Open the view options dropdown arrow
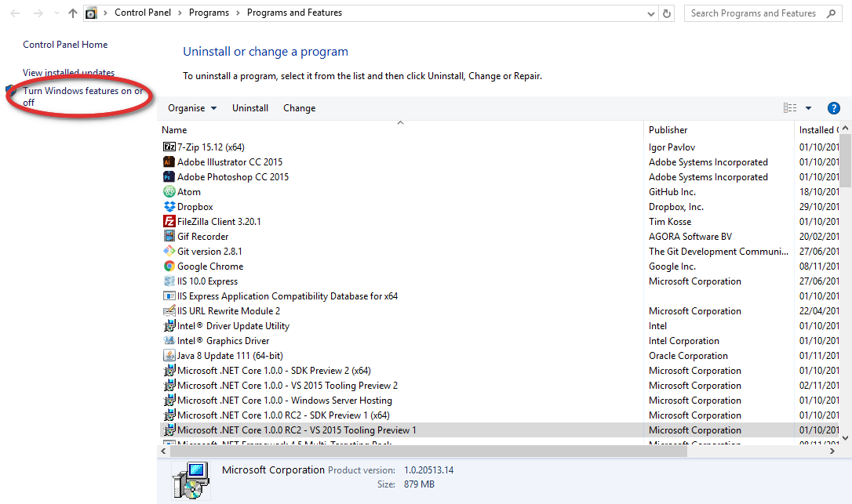 [x=809, y=108]
